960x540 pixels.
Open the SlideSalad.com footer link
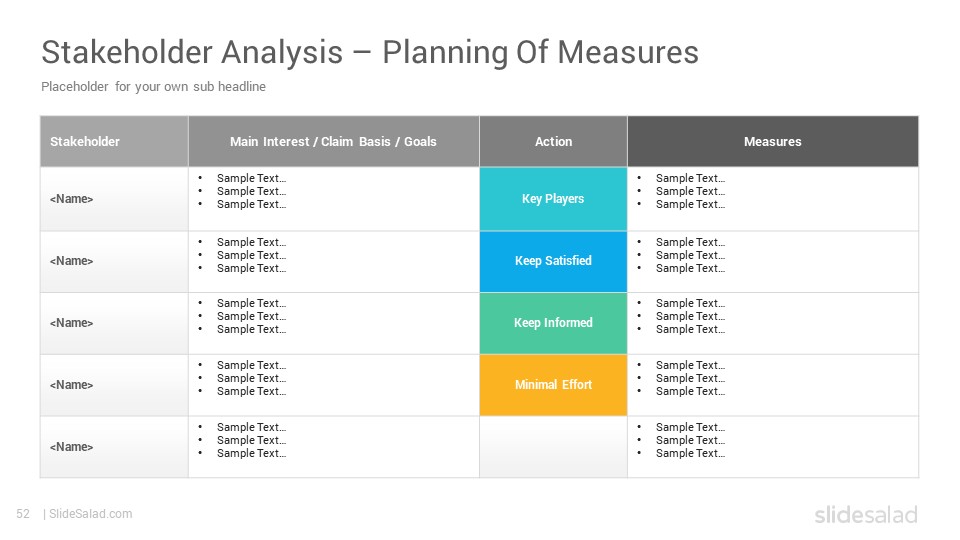click(90, 514)
